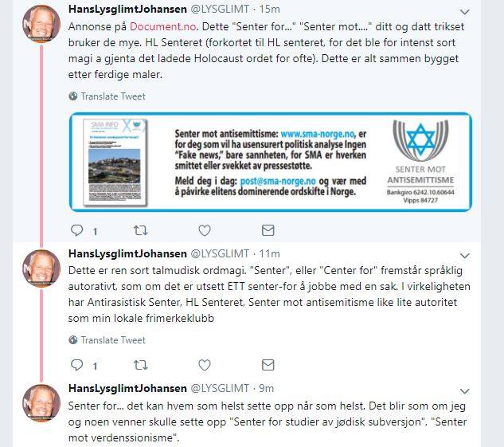504x447 pixels.
Task: Open the @LYSGLIMT handle on the 9m tweet
Action: pyautogui.click(x=220, y=389)
